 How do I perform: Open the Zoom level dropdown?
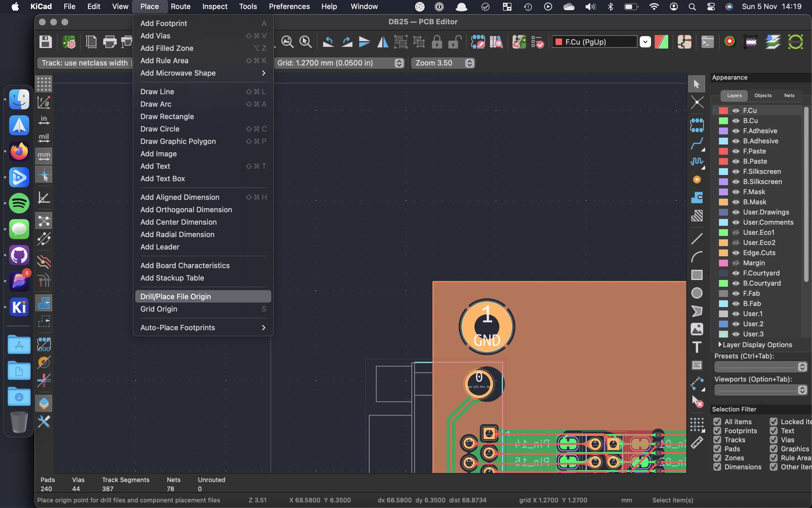tap(443, 63)
